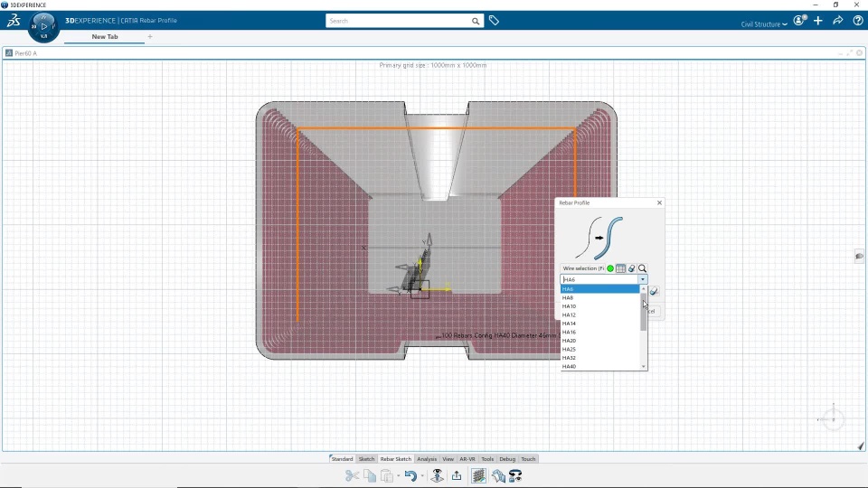This screenshot has width=868, height=488.
Task: Click the Dassault Systèmes 3DS logo
Action: coord(14,21)
